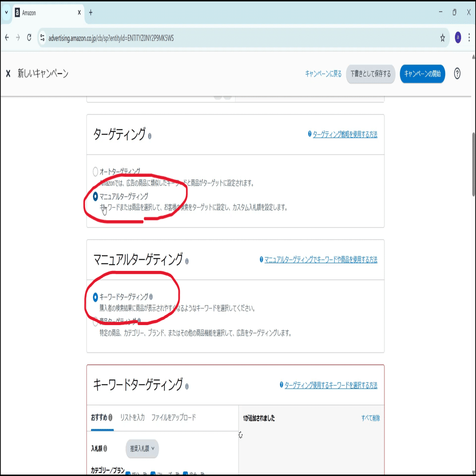Reload the current page
The image size is (476, 476).
coord(29,38)
